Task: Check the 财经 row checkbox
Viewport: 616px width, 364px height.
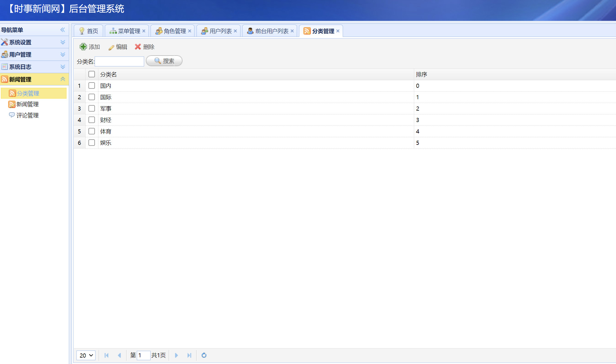Action: point(92,120)
